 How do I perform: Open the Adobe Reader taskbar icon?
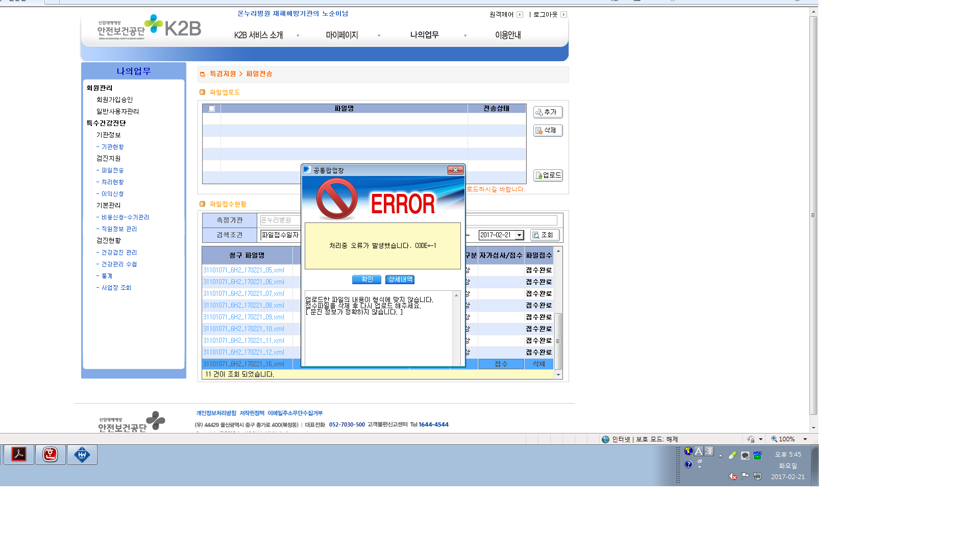tap(19, 454)
